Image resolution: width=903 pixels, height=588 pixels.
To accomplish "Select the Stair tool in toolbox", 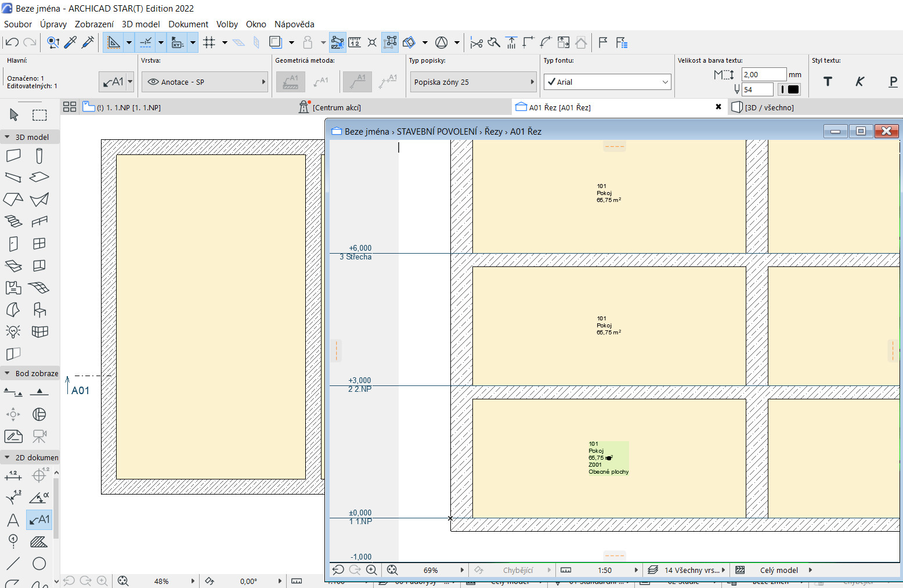I will coord(13,221).
